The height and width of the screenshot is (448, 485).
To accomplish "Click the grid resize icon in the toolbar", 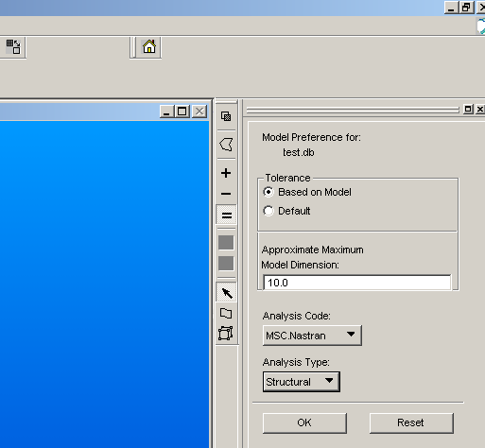I will tap(13, 47).
